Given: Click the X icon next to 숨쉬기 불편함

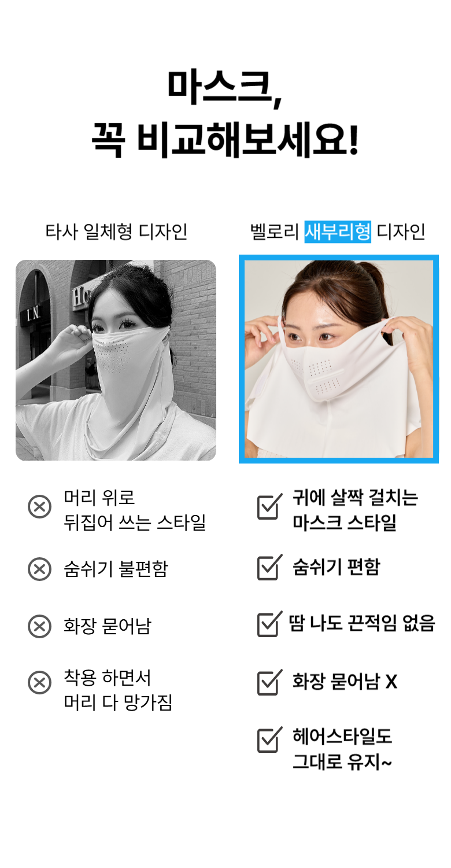Looking at the screenshot, I should (x=39, y=569).
